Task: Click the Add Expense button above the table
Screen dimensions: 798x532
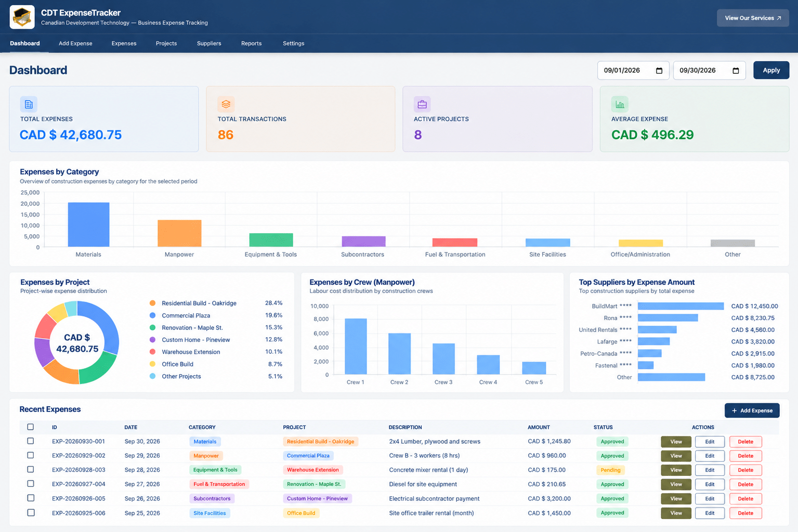Action: (x=752, y=410)
